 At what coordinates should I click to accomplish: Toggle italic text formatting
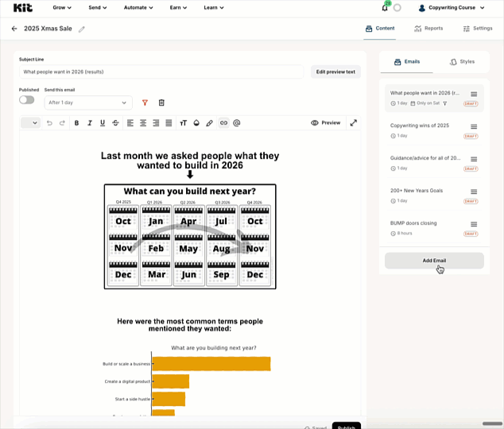click(x=90, y=123)
